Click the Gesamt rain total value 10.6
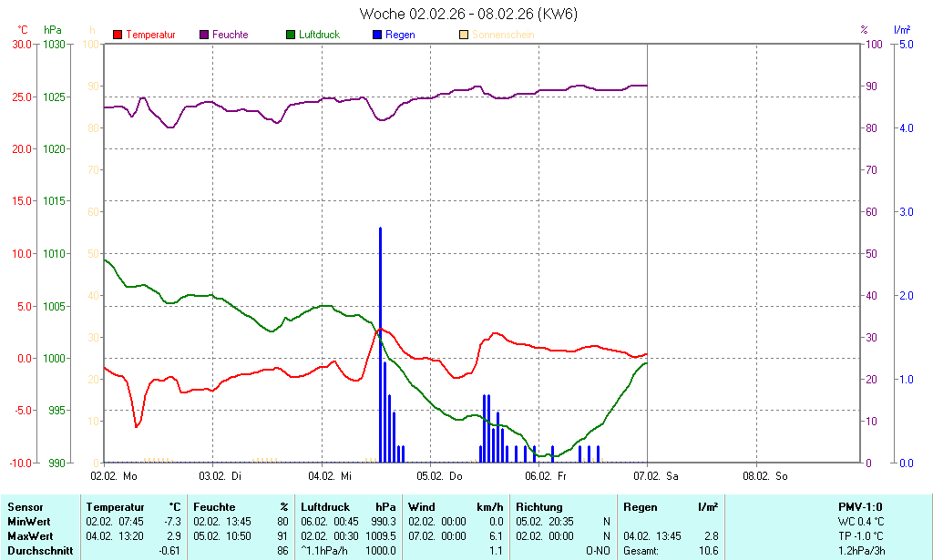 [708, 551]
